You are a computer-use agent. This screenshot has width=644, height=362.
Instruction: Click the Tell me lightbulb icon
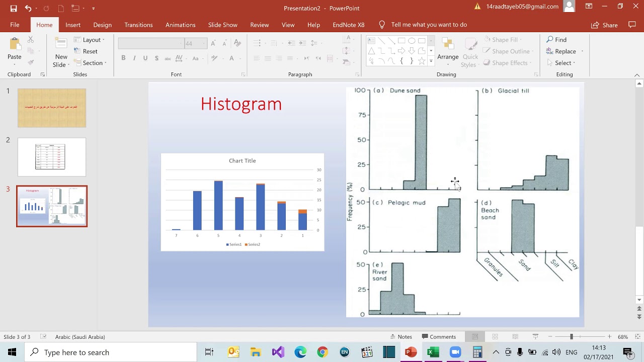pyautogui.click(x=382, y=25)
